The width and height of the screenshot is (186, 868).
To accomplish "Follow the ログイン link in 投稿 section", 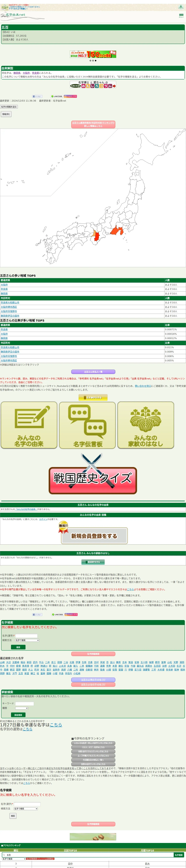I will click(43, 519).
